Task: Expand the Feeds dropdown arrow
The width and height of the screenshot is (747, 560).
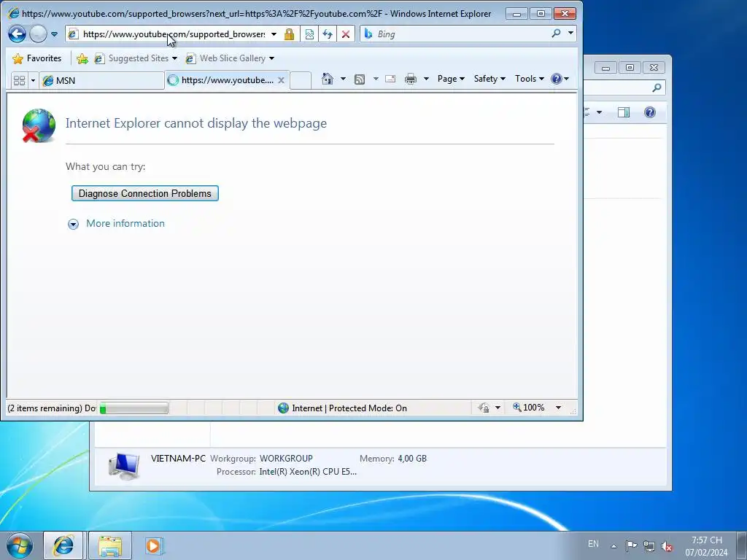Action: coord(376,79)
